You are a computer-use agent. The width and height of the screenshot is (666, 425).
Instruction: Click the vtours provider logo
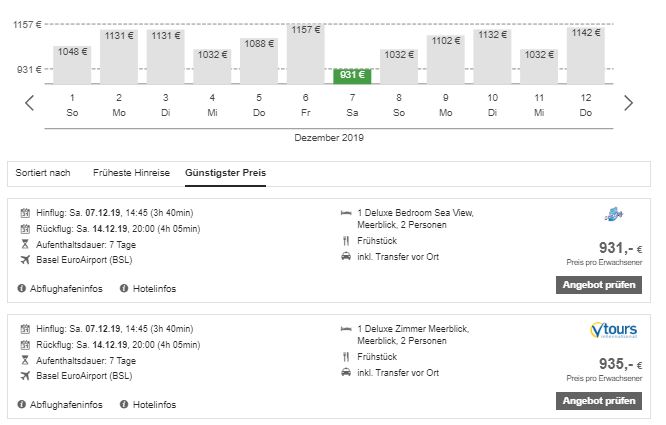coord(614,332)
